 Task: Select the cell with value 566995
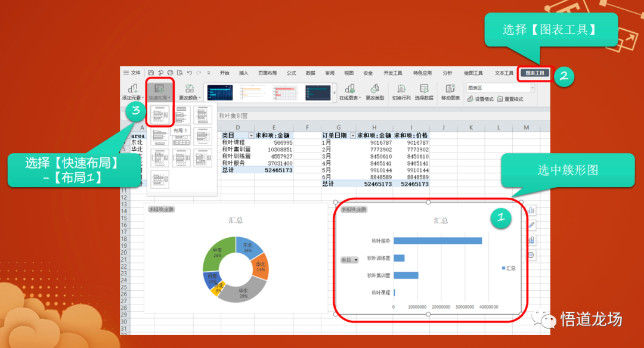pyautogui.click(x=274, y=142)
